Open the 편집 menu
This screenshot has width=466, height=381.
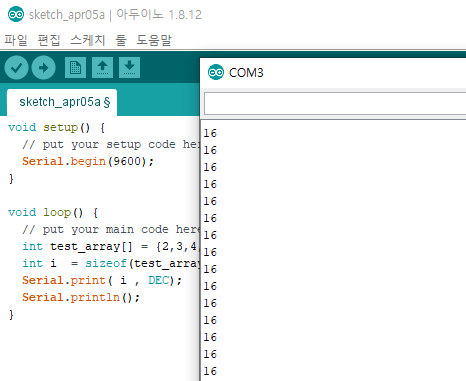pos(49,40)
